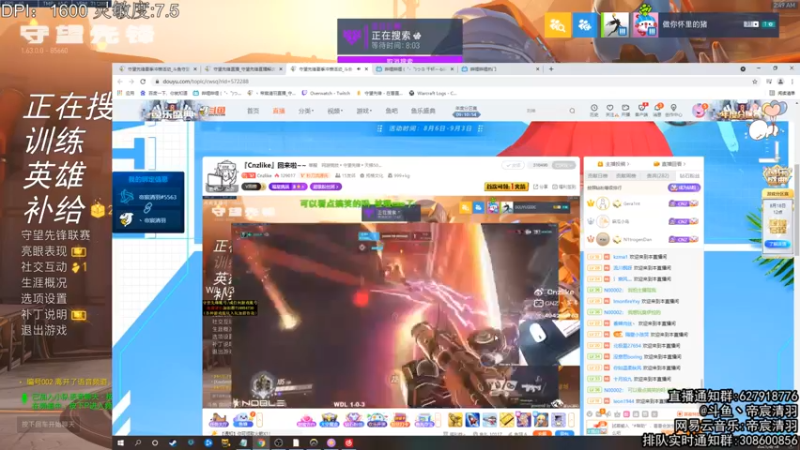The image size is (800, 450).
Task: Open 鱼乐盛典 in Douyu nav
Action: [x=423, y=111]
